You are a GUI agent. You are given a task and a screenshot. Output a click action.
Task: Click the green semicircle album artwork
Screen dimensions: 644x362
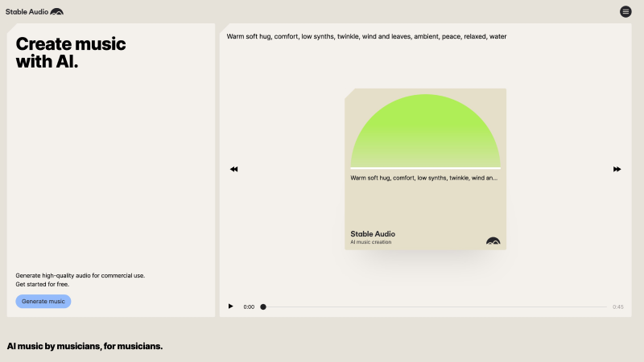(x=425, y=133)
